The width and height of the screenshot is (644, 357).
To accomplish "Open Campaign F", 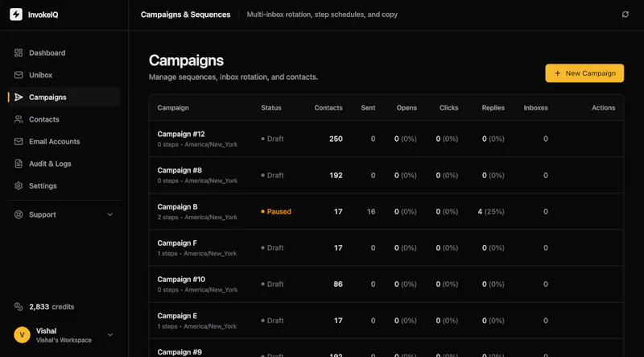I will (x=386, y=247).
